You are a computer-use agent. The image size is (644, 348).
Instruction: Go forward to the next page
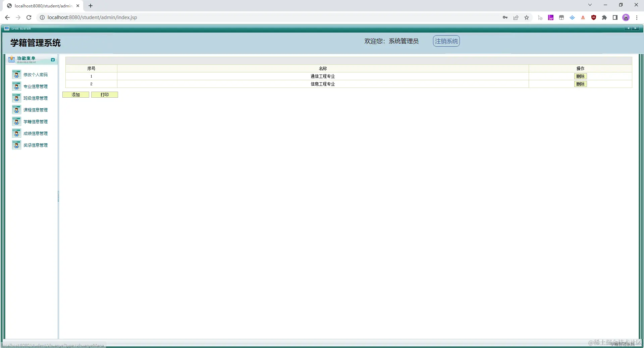click(x=18, y=17)
